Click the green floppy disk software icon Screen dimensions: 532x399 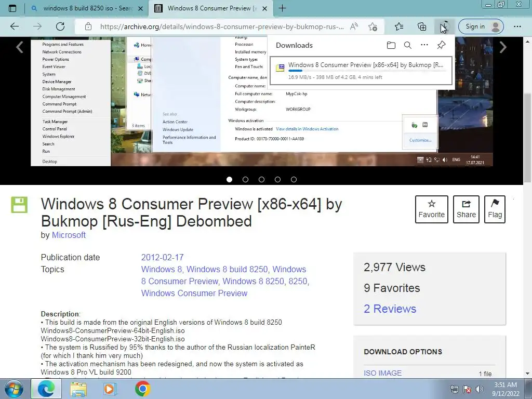tap(19, 205)
